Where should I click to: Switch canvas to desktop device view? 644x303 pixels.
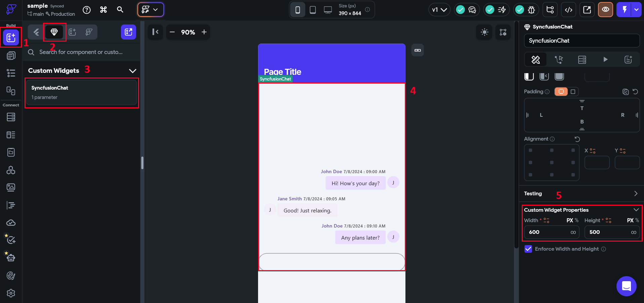click(x=327, y=9)
